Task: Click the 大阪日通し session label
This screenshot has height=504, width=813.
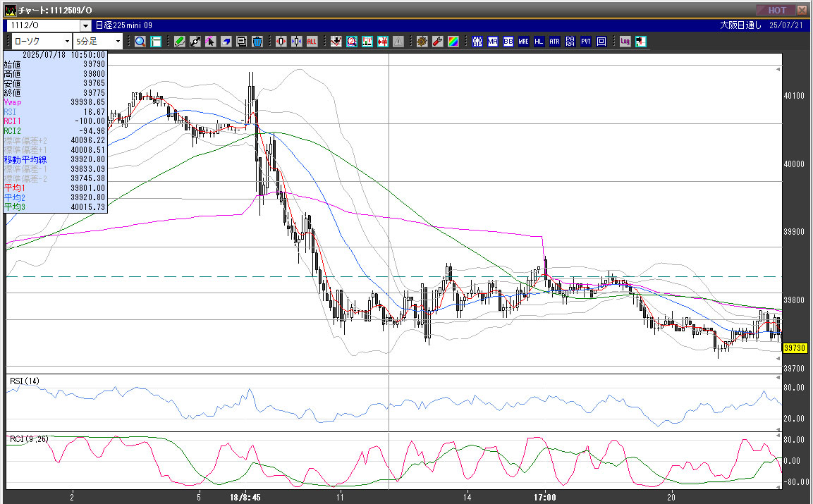Action: pos(740,25)
